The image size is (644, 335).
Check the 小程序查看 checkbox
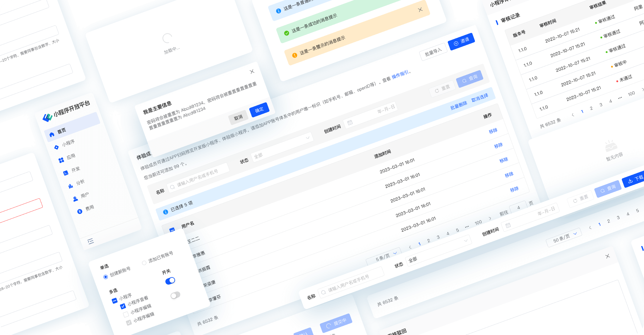[123, 306]
